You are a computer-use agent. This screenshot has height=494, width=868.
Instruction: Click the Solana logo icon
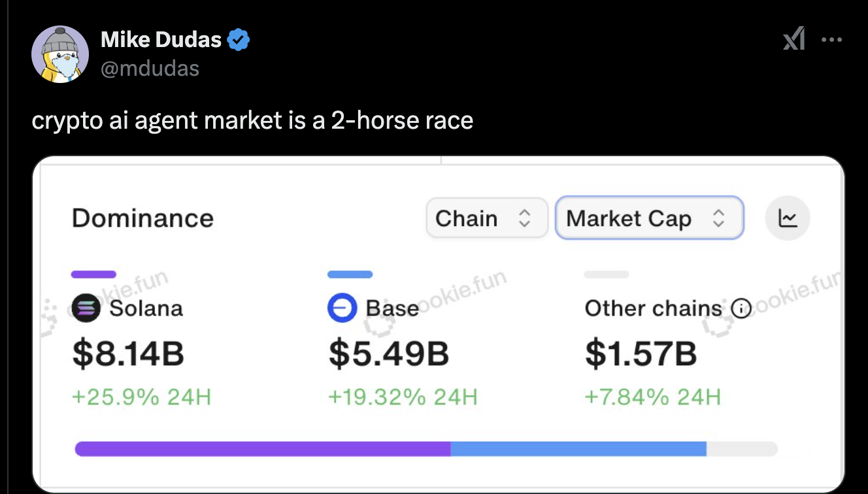86,308
